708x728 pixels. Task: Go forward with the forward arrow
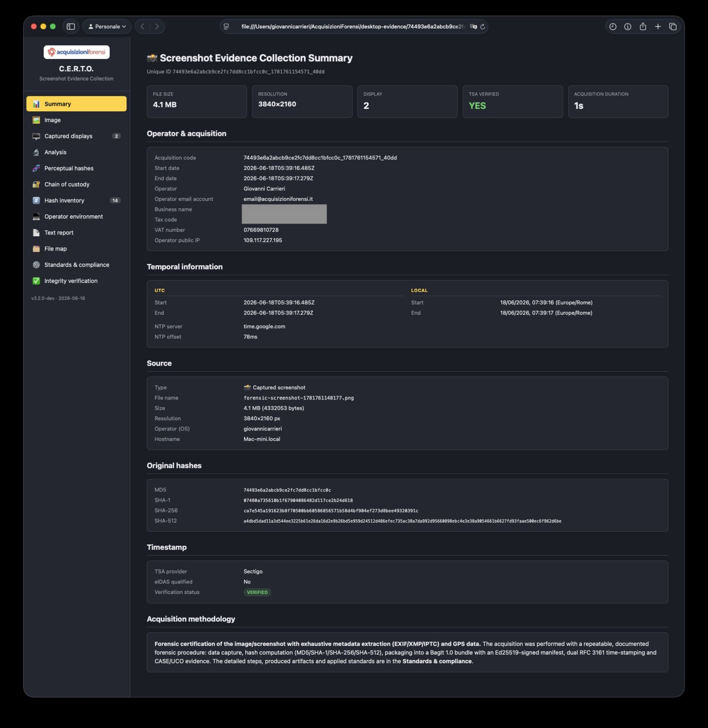point(157,26)
